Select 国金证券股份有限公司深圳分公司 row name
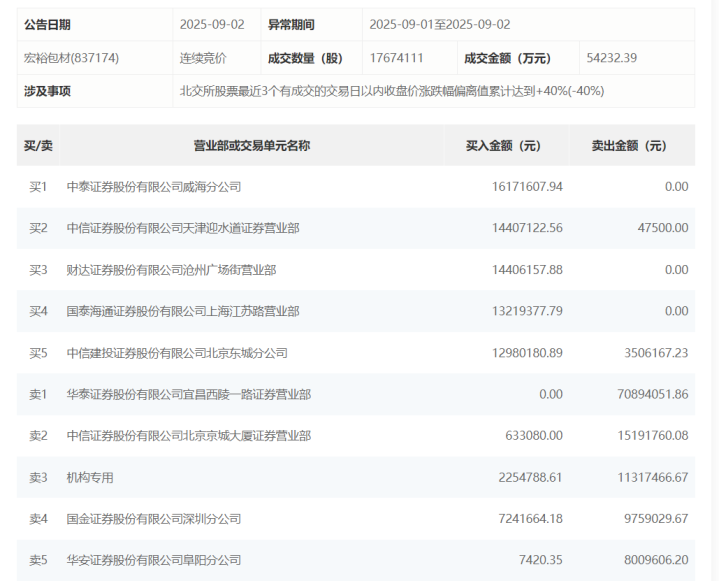 point(154,519)
